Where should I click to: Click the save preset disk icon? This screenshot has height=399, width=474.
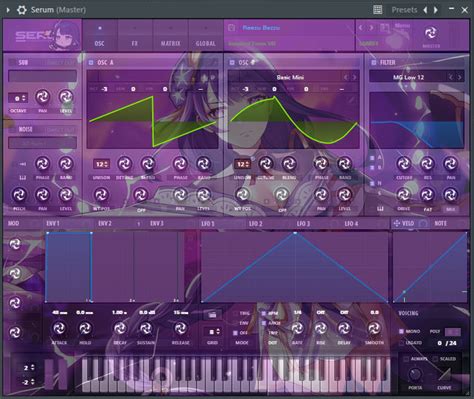(231, 28)
